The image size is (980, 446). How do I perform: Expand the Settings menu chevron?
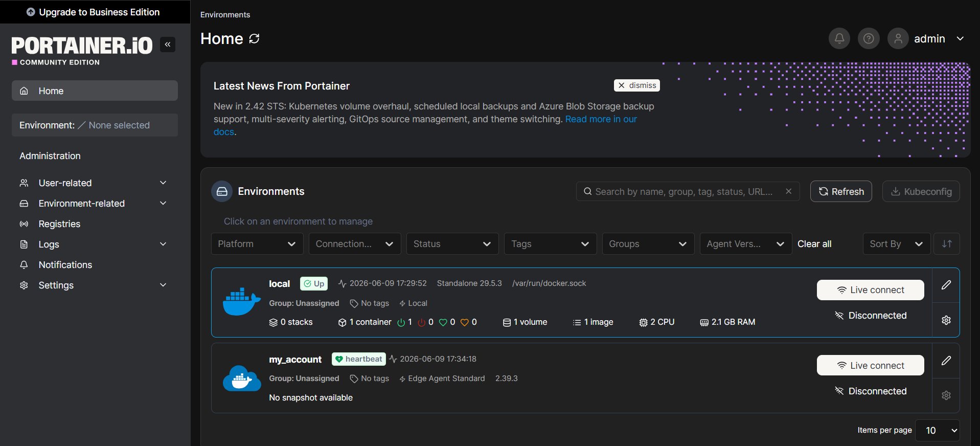(163, 285)
